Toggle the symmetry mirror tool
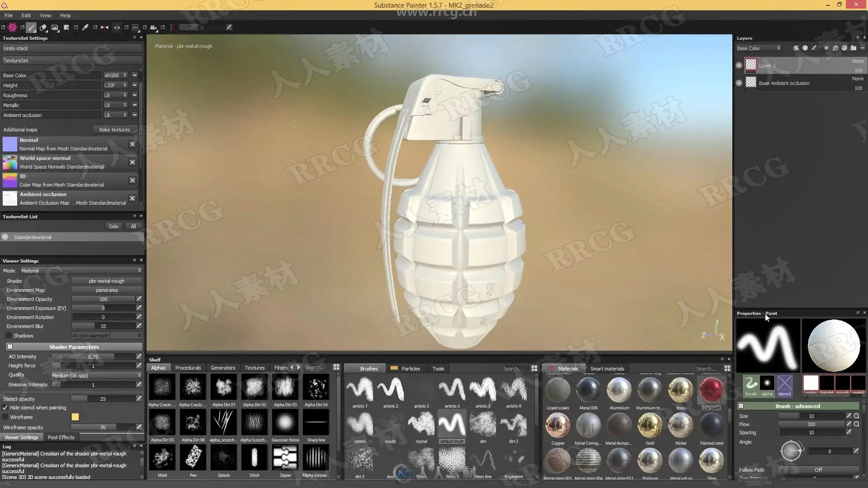The height and width of the screenshot is (488, 868). tap(104, 28)
